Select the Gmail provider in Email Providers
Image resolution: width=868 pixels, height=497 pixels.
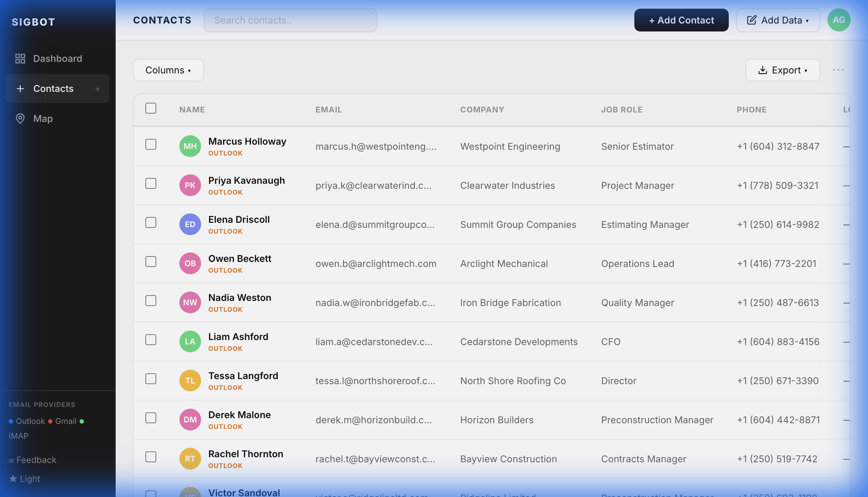[x=65, y=421]
